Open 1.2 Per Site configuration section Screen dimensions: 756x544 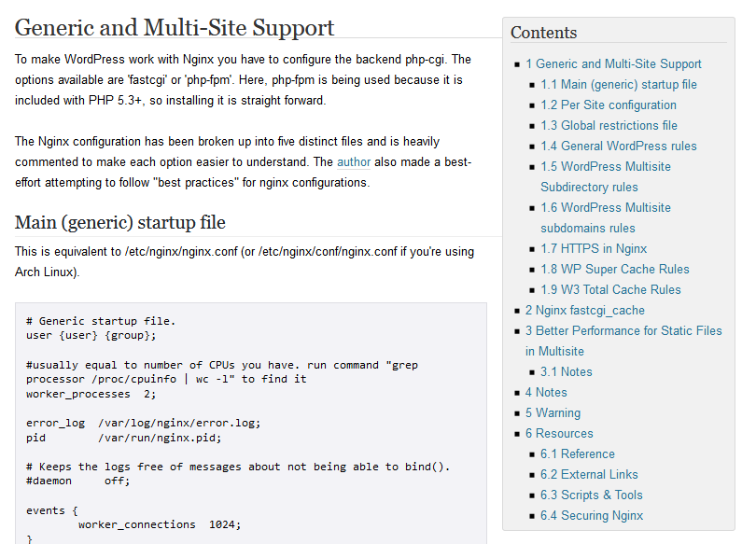click(x=609, y=105)
